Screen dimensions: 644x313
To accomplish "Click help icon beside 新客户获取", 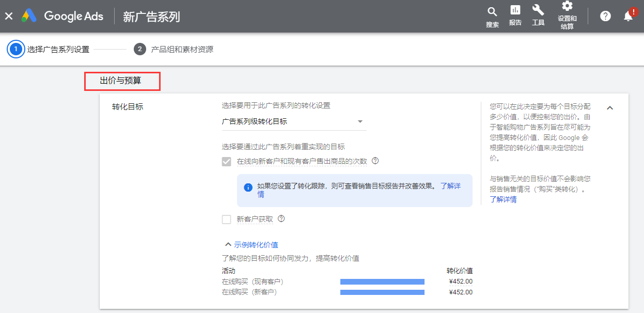I will (x=281, y=218).
